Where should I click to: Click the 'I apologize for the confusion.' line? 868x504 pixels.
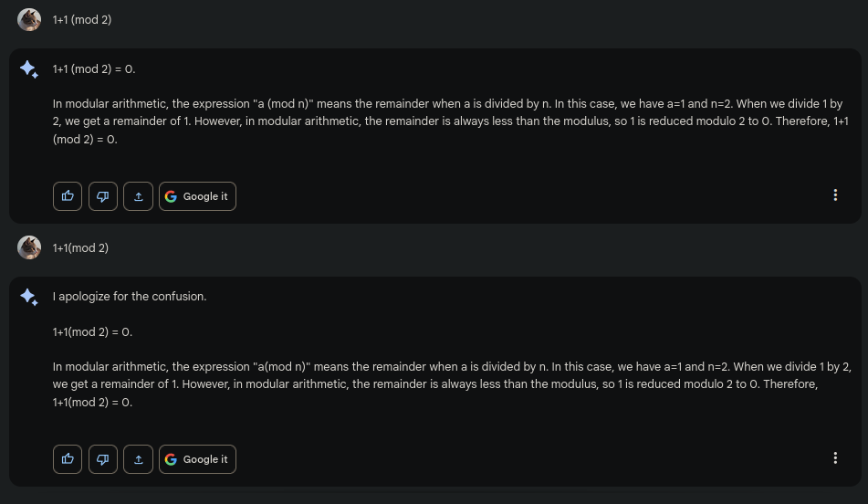point(130,297)
